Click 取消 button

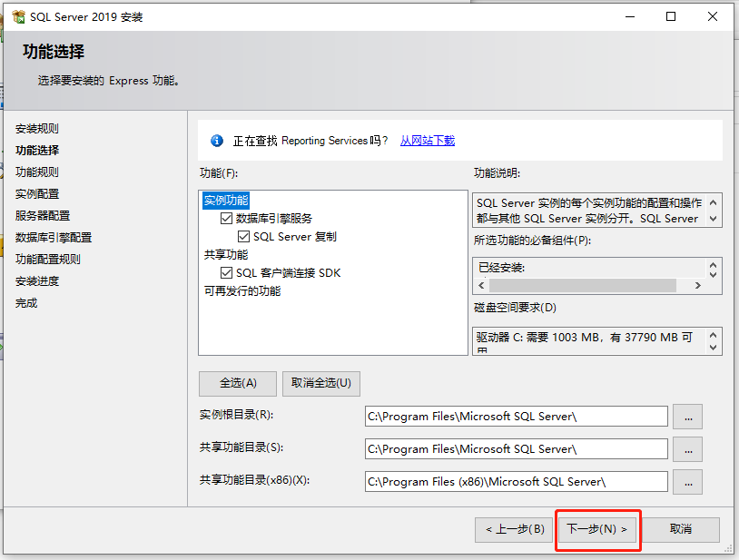(681, 529)
